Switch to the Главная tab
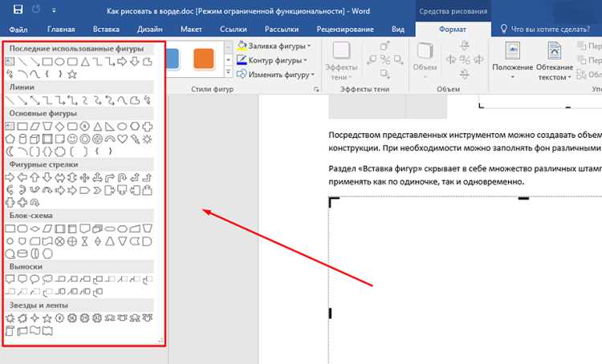 [61, 29]
